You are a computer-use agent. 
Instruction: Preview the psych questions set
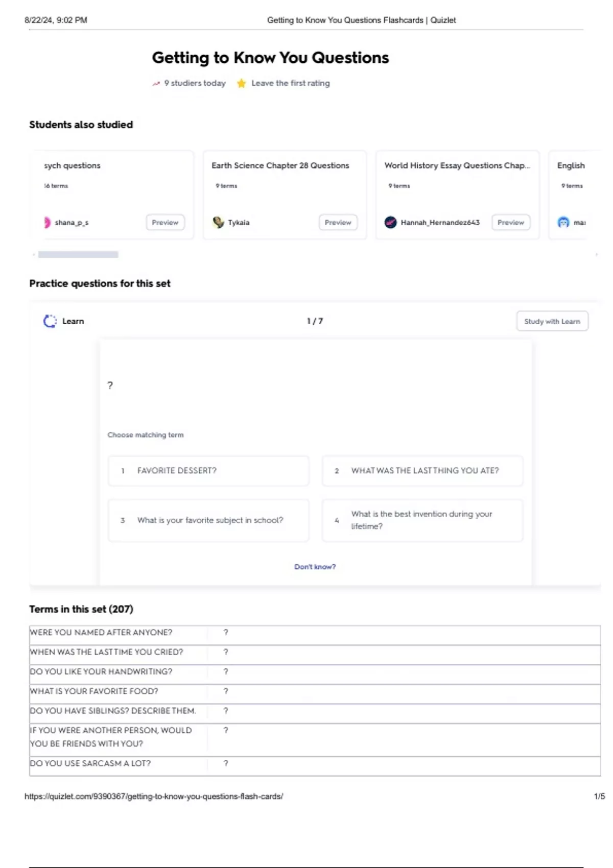point(165,223)
